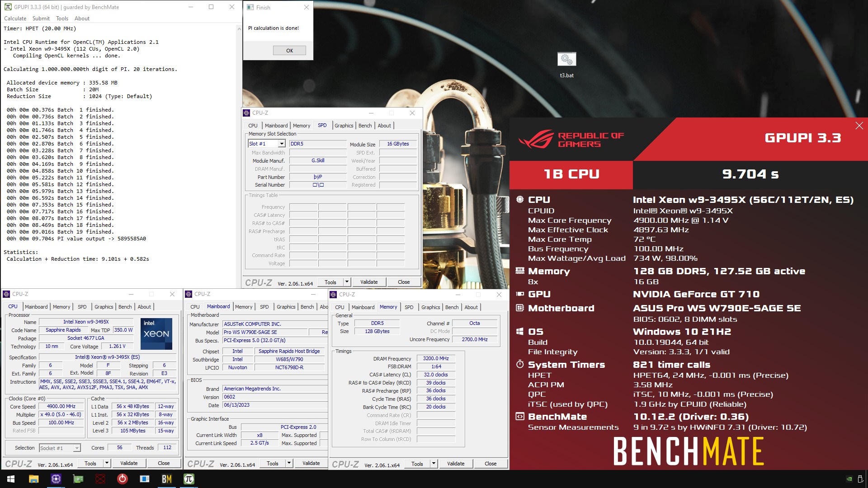868x488 pixels.
Task: Click the Module Size 16 GBytes field
Action: click(398, 144)
